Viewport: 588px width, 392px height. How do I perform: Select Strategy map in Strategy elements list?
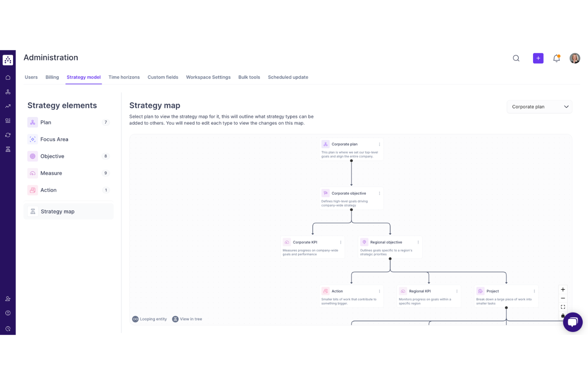pos(57,211)
